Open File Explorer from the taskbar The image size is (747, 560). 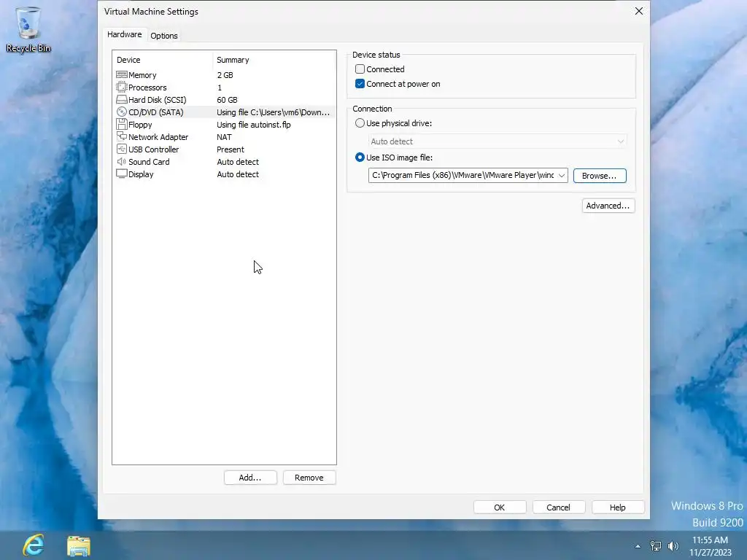pos(79,545)
